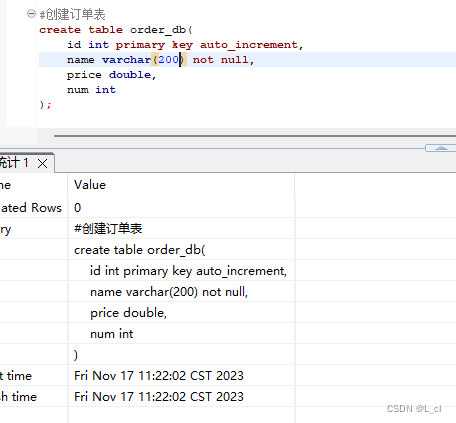This screenshot has height=423, width=456.
Task: Click the Updated Rows name cell
Action: (33, 207)
